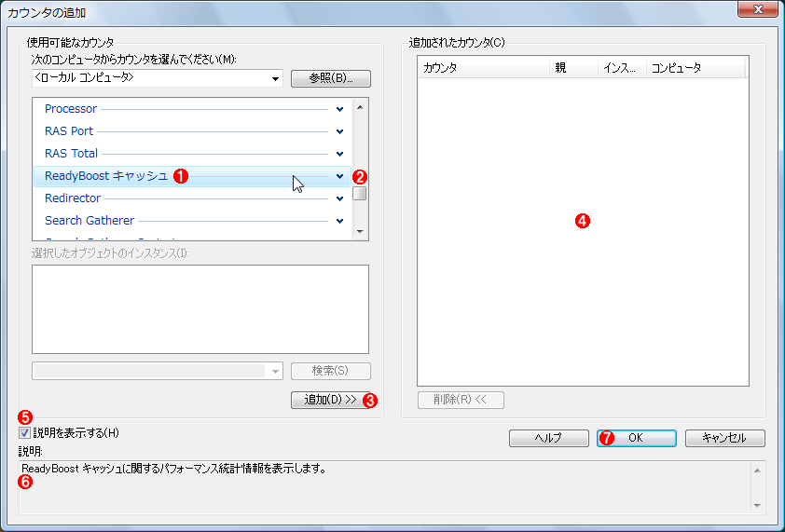
Task: Select the RAS Port row
Action: coord(192,131)
